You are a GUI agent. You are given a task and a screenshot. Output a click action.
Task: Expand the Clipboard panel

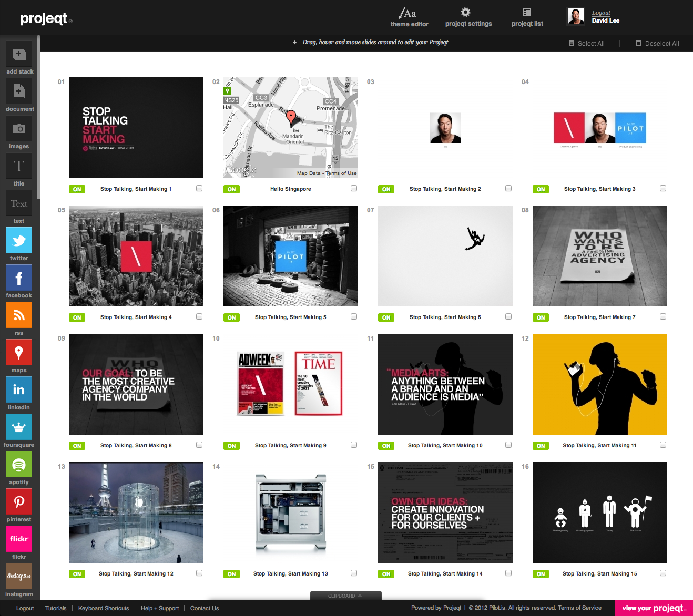coord(345,596)
